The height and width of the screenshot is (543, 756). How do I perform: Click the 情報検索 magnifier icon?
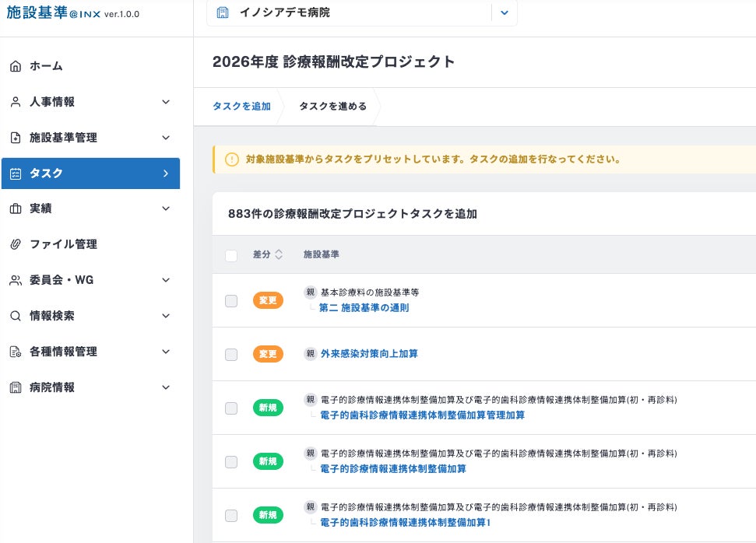coord(16,316)
